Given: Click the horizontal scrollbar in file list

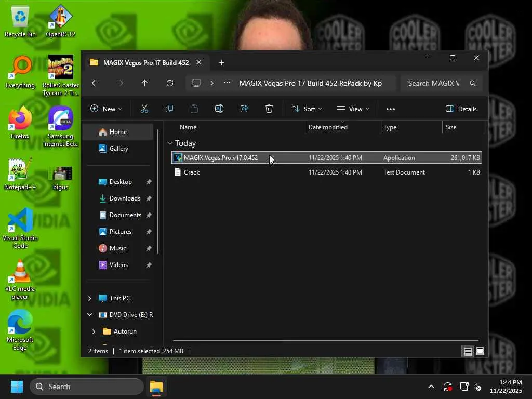Looking at the screenshot, I should tap(326, 340).
